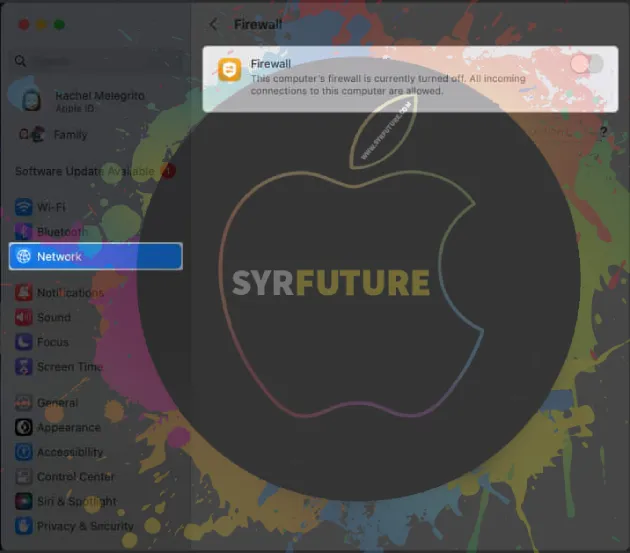The height and width of the screenshot is (553, 630).
Task: Click the sidebar search field
Action: 96,61
